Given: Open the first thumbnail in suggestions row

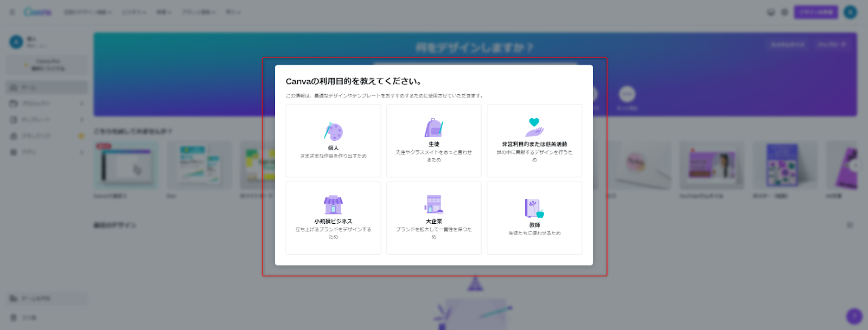Looking at the screenshot, I should (126, 166).
